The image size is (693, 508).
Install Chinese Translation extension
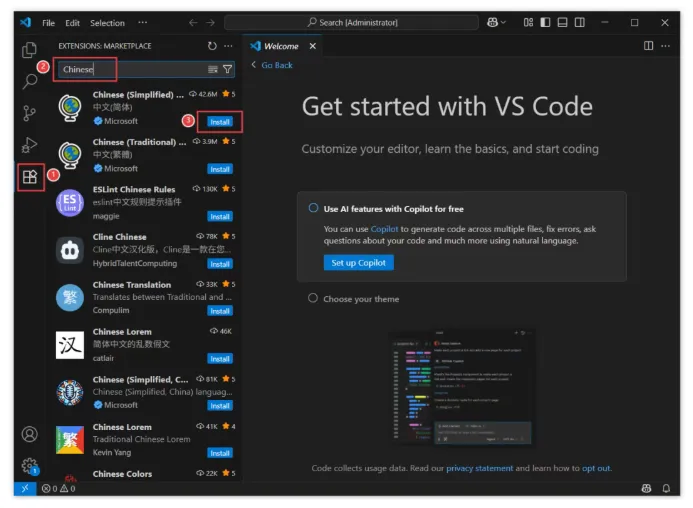220,311
